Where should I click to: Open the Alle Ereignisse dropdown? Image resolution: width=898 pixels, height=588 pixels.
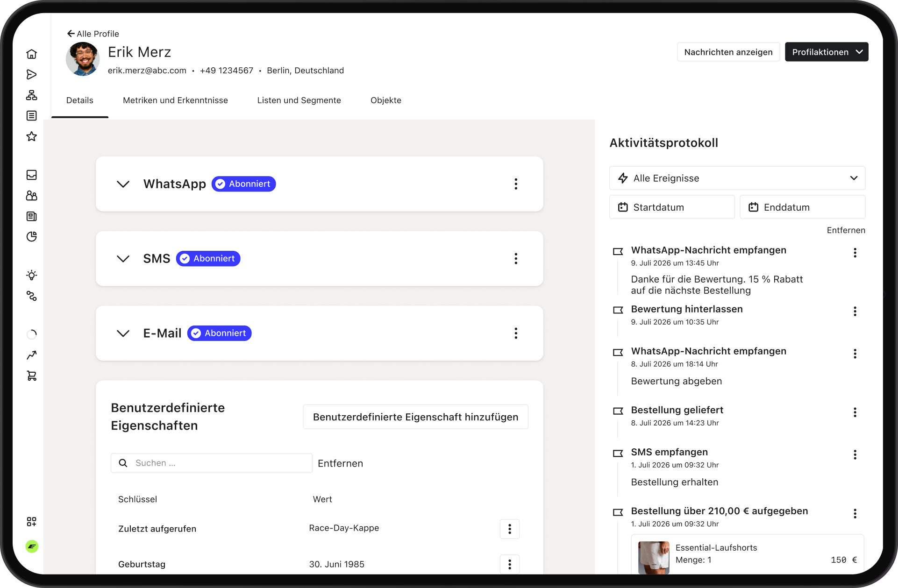coord(737,178)
